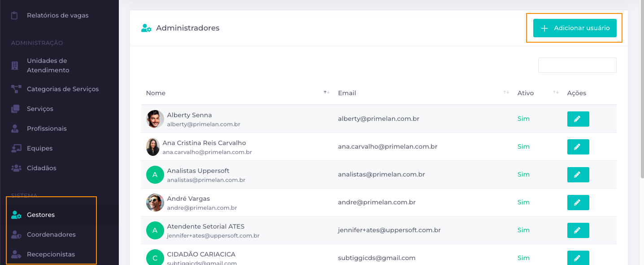The height and width of the screenshot is (265, 644).
Task: Click the Gestores user-gear icon
Action: (16, 215)
